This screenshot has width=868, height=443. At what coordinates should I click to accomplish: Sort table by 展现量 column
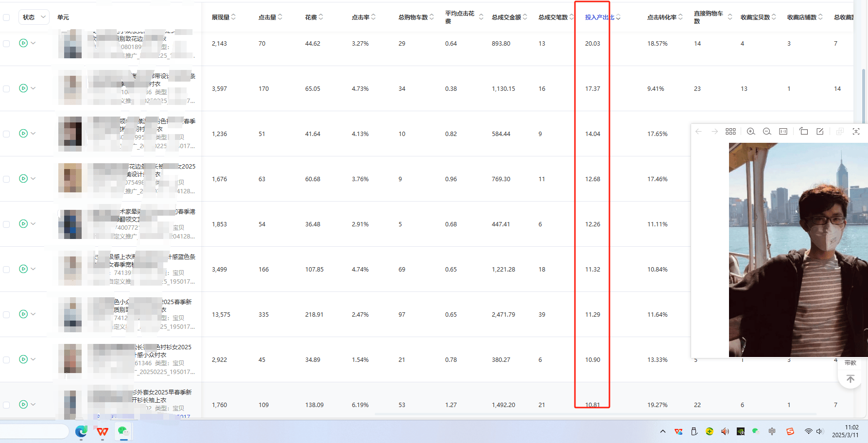224,17
